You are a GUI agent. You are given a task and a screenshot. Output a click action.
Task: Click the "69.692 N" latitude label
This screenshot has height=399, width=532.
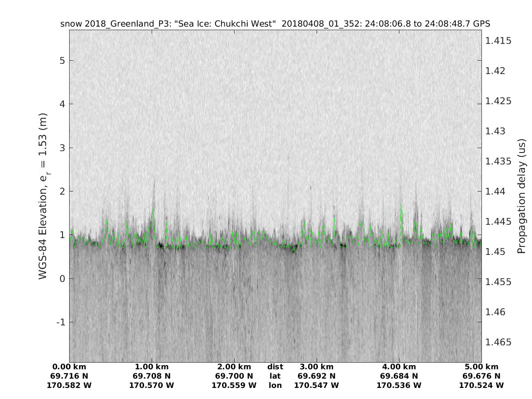(x=317, y=376)
